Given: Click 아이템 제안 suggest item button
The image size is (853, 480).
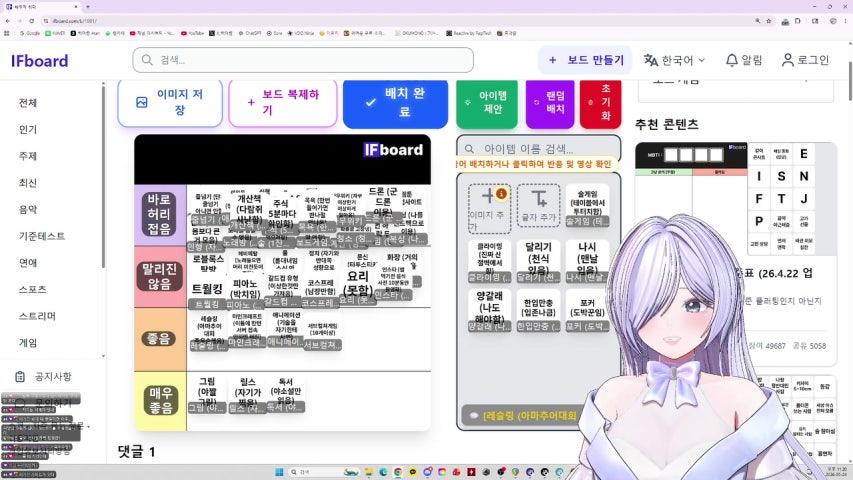Looking at the screenshot, I should pos(487,102).
